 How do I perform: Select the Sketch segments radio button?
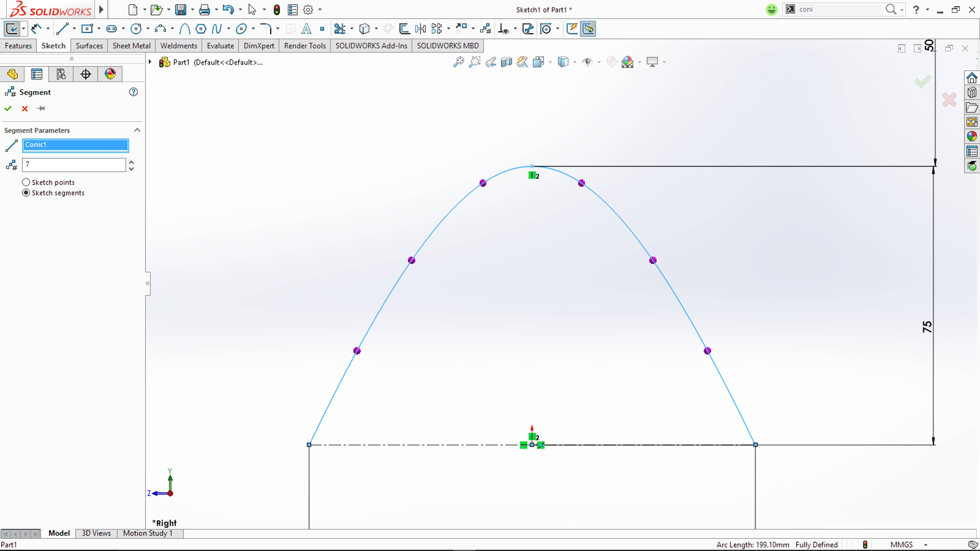[26, 193]
